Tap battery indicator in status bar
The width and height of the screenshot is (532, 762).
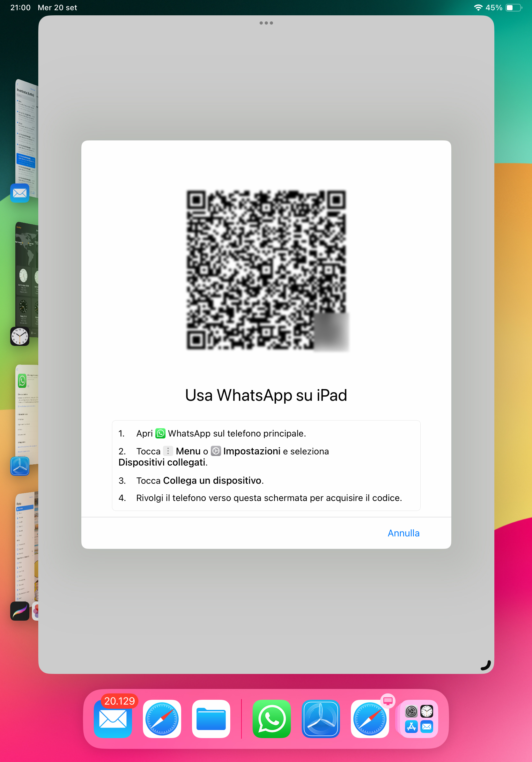pyautogui.click(x=514, y=7)
